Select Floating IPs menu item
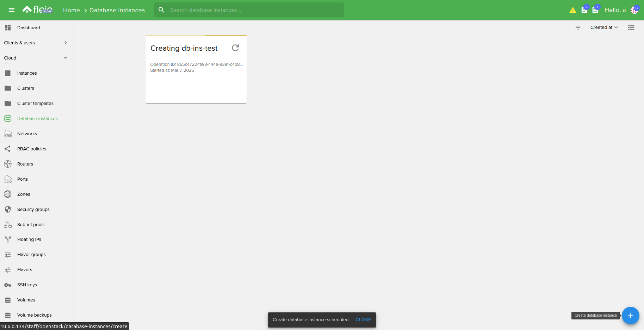Image resolution: width=644 pixels, height=330 pixels. click(x=29, y=239)
